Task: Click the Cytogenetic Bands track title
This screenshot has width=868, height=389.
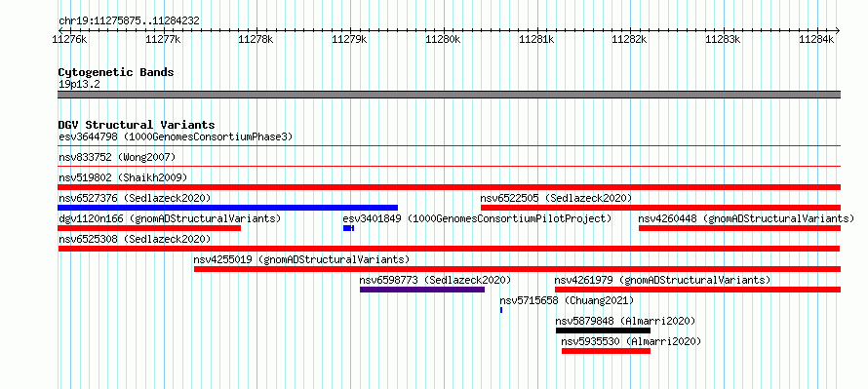Action: tap(116, 72)
